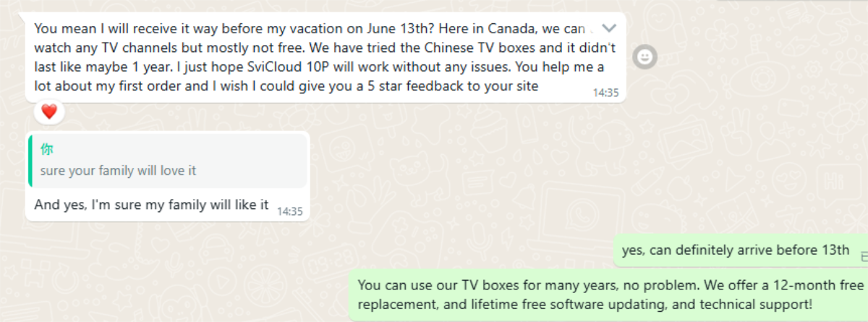Screen dimensions: 868x322
Task: Select the 'And yes, I'm sure my family' message
Action: click(x=152, y=206)
